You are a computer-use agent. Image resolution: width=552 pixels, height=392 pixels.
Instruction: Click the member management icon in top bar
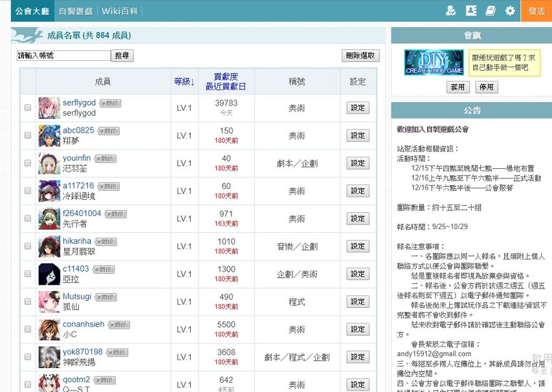[451, 11]
